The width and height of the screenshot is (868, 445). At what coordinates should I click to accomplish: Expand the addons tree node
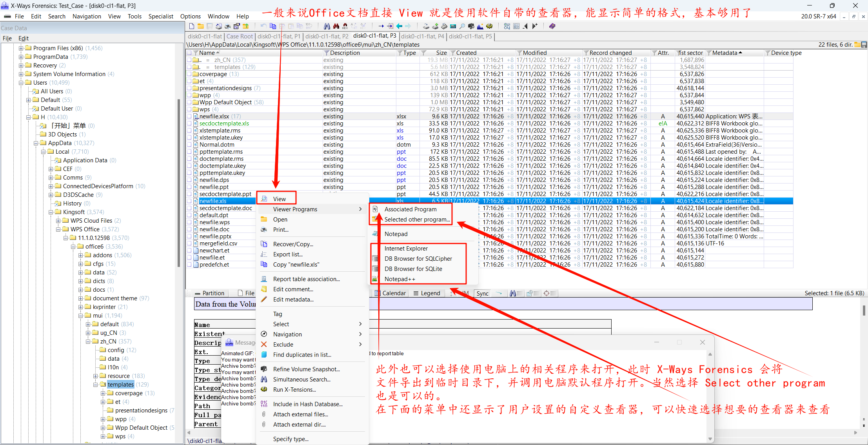[x=81, y=255]
